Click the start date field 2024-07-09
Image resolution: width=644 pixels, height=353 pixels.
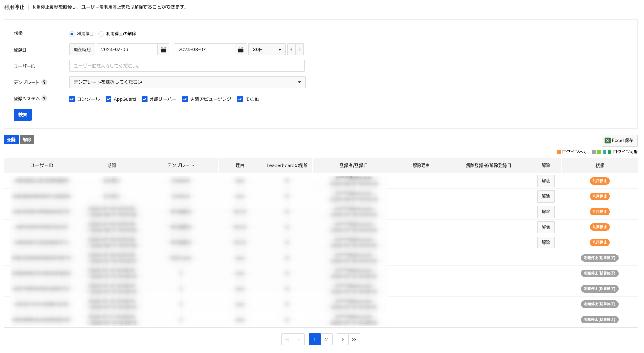[127, 50]
